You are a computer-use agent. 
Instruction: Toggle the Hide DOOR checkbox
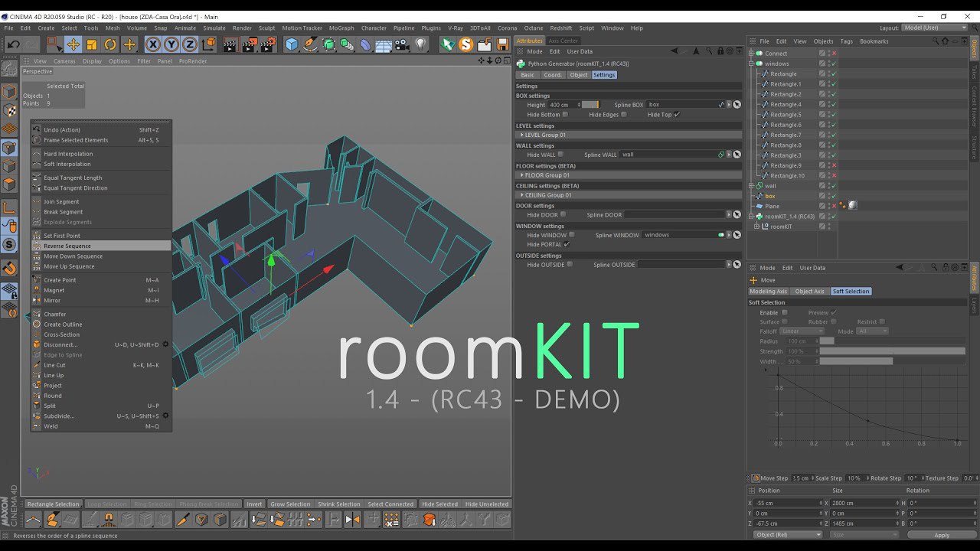click(x=563, y=215)
